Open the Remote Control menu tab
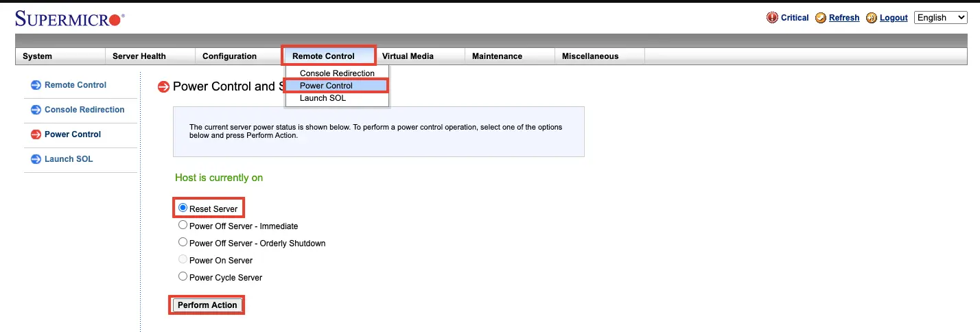This screenshot has height=332, width=980. click(329, 56)
